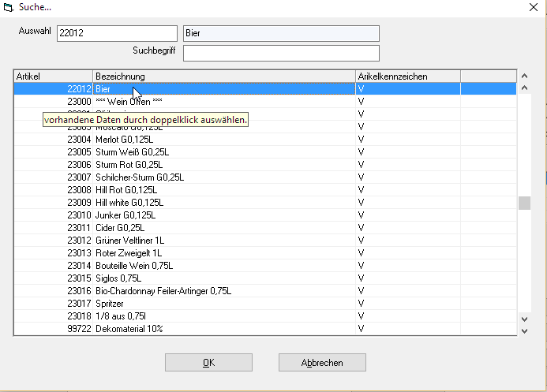The image size is (547, 392).
Task: Click the OK button
Action: [208, 363]
